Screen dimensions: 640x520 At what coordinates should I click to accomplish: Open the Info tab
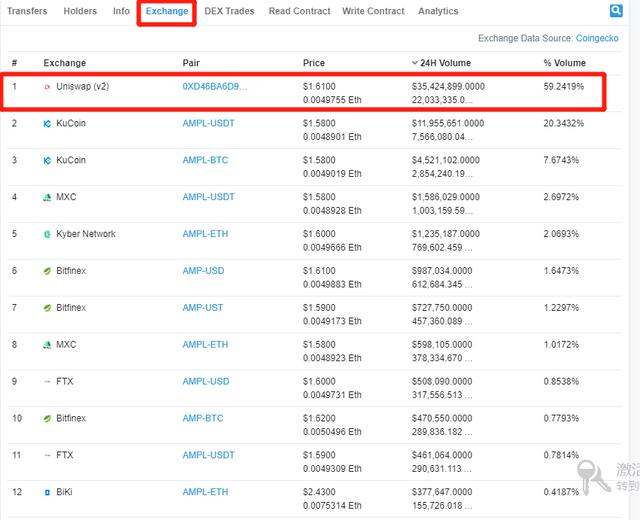coord(121,11)
